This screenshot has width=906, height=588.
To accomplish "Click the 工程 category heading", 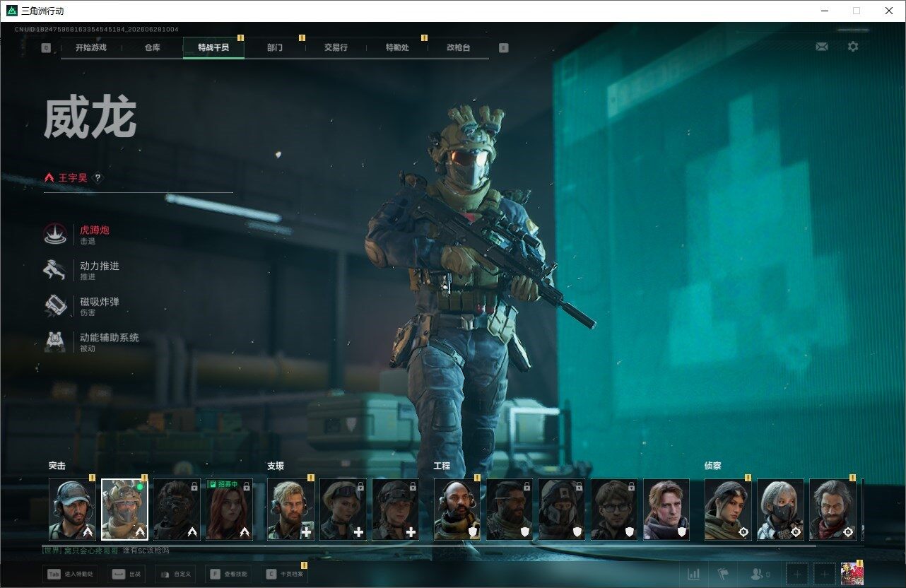I will pos(442,466).
